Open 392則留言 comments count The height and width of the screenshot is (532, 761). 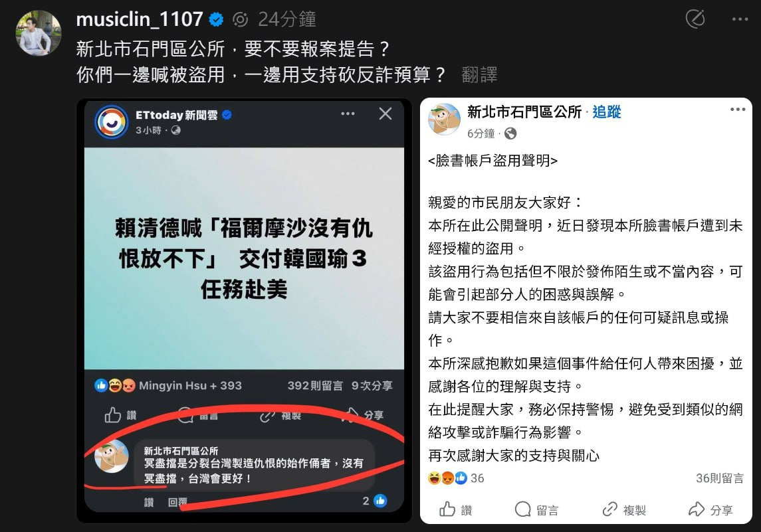(315, 385)
